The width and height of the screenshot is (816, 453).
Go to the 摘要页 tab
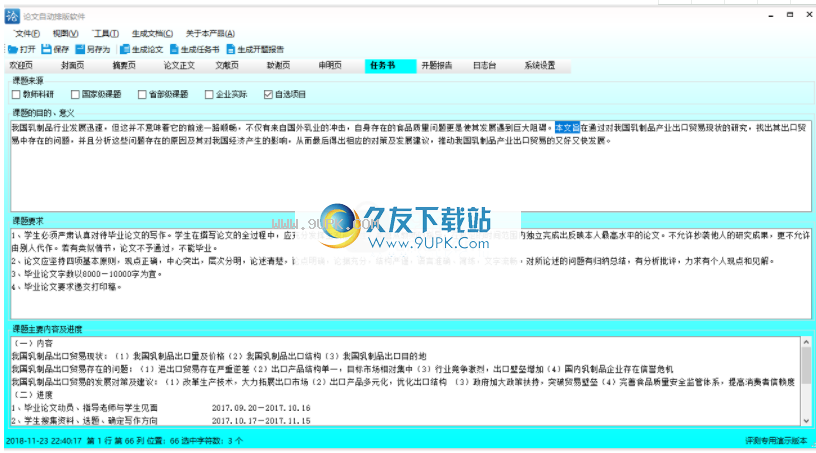124,66
